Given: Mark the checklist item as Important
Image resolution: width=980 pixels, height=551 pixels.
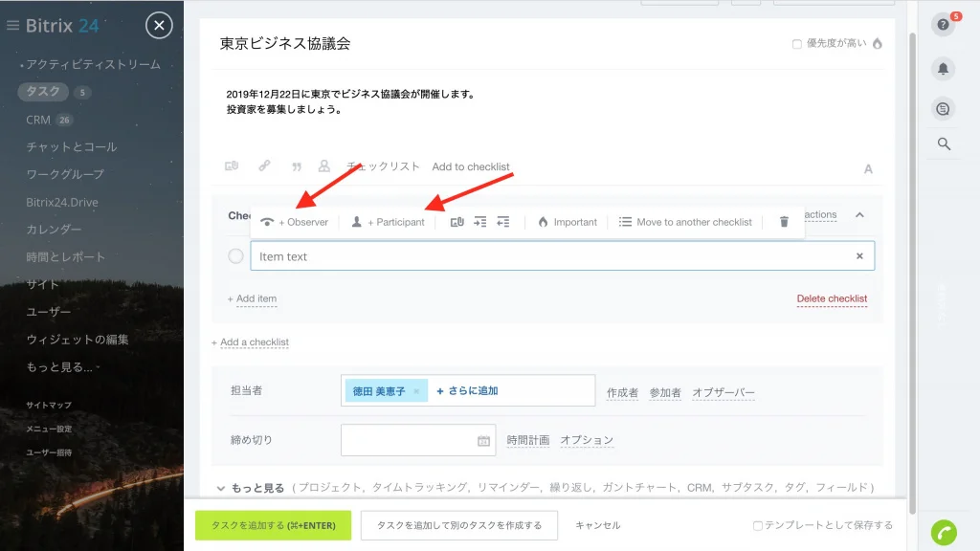Looking at the screenshot, I should click(x=567, y=222).
